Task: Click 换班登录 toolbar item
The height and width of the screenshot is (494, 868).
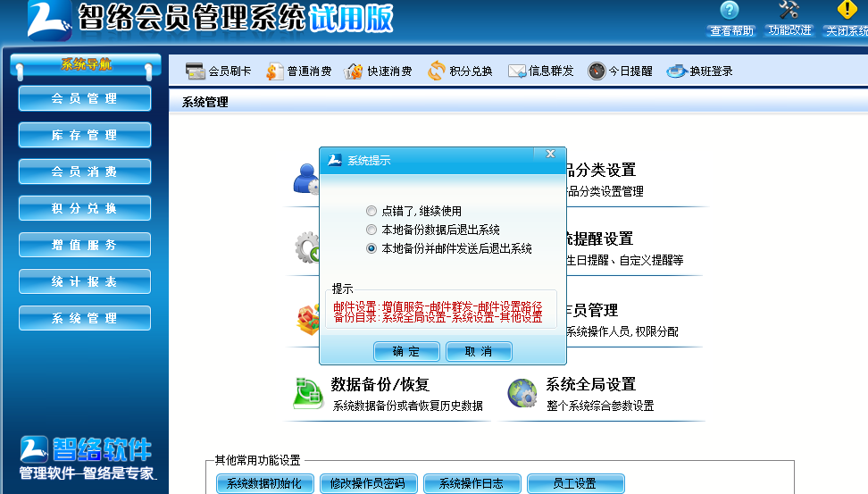Action: click(700, 71)
